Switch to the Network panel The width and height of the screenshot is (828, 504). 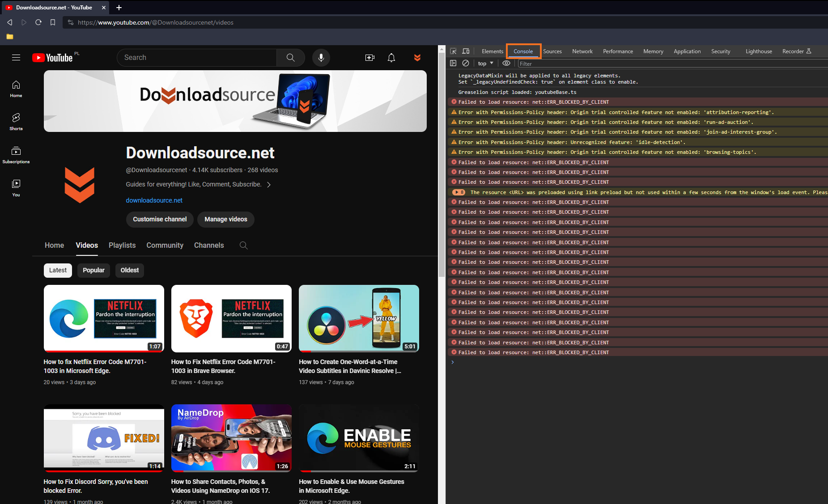click(x=582, y=51)
